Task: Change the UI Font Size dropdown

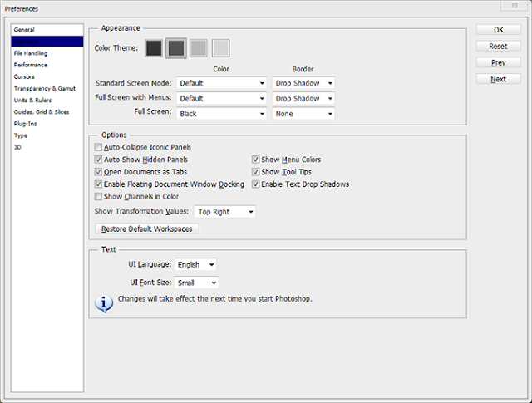Action: point(196,283)
